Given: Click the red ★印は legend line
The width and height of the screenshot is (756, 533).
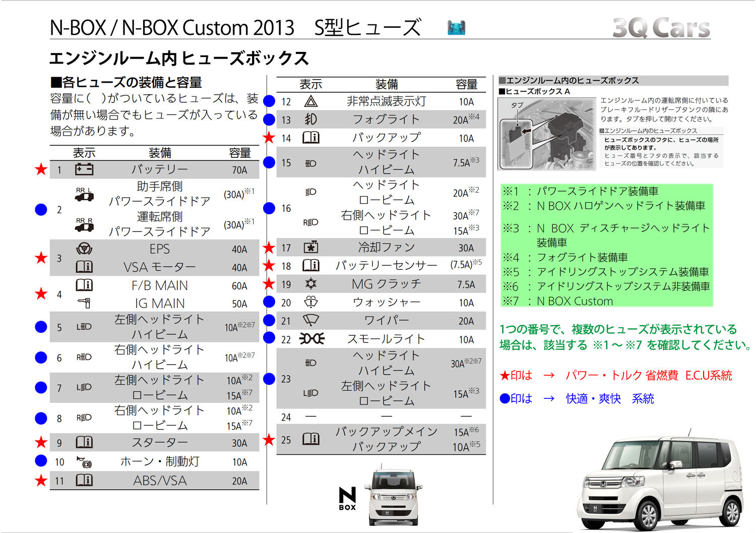Looking at the screenshot, I should (615, 375).
